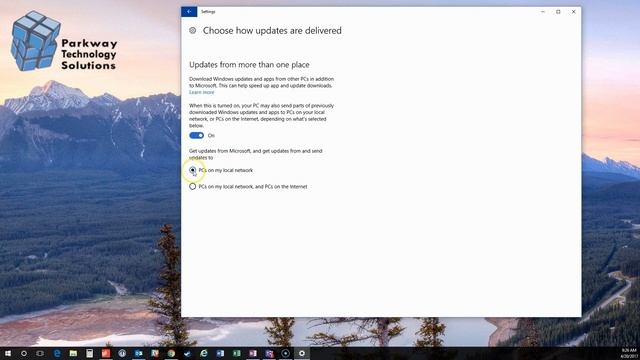Click the gear icon beside the page title
The height and width of the screenshot is (360, 640).
click(x=193, y=30)
